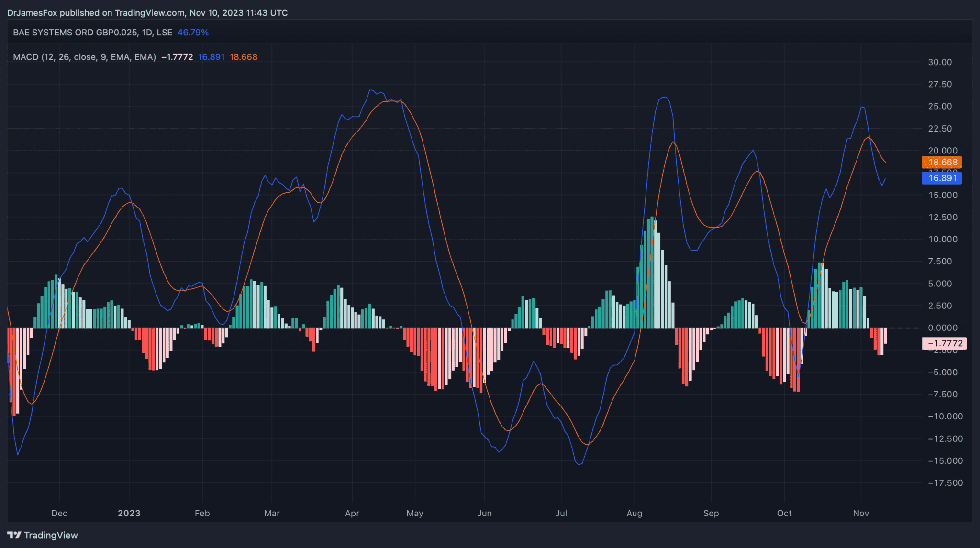Screen dimensions: 980x548
Task: Click the Nov label on time axis
Action: pyautogui.click(x=861, y=513)
